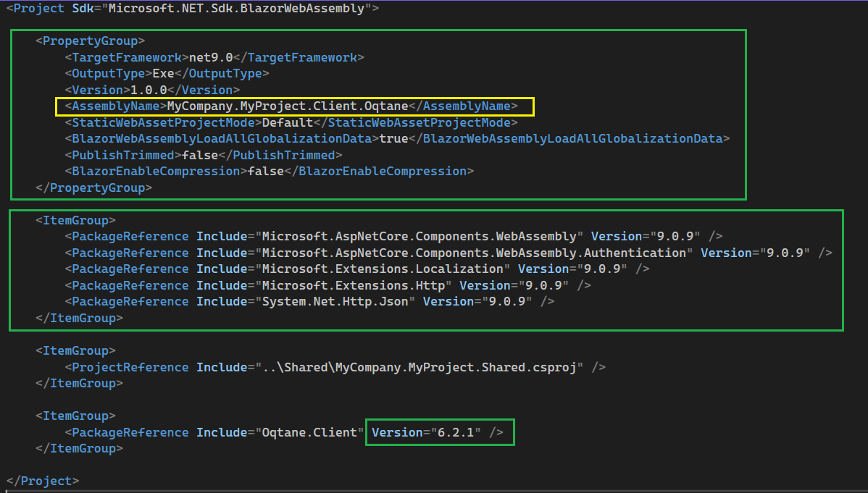The image size is (868, 493).
Task: Click the Default value of StaticWebAssetProjectMode
Action: point(287,122)
